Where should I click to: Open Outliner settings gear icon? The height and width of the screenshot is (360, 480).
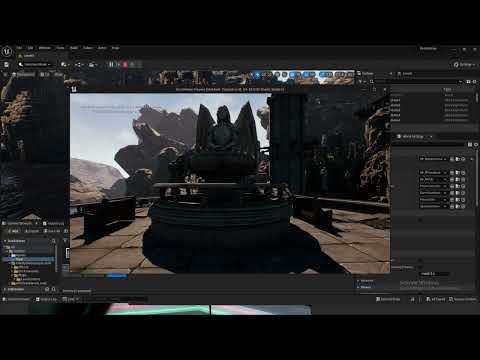click(475, 81)
